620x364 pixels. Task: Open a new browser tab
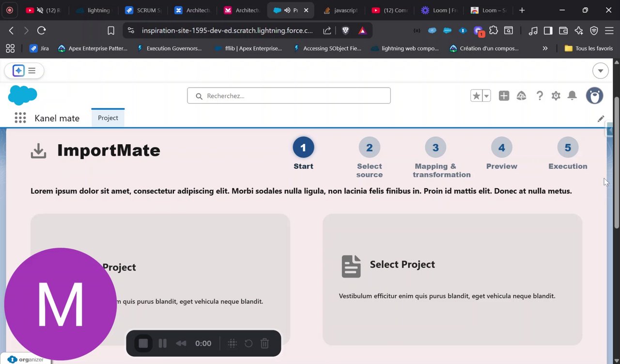pyautogui.click(x=522, y=10)
